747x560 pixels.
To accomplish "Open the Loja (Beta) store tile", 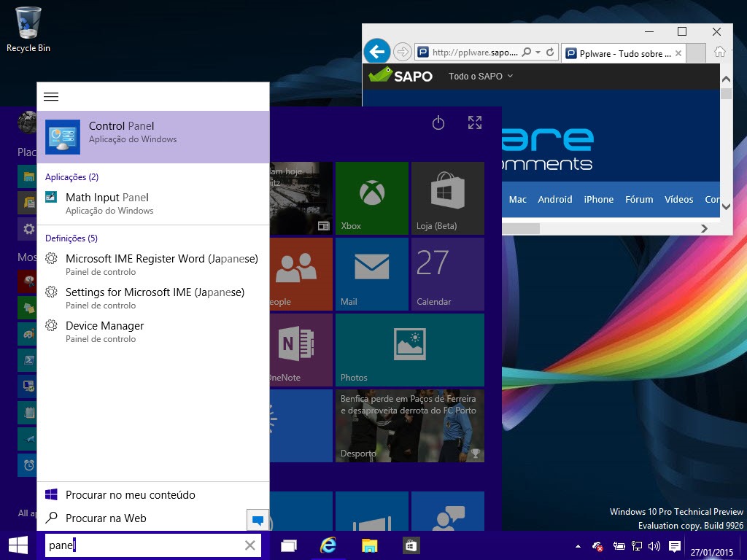I will click(447, 198).
